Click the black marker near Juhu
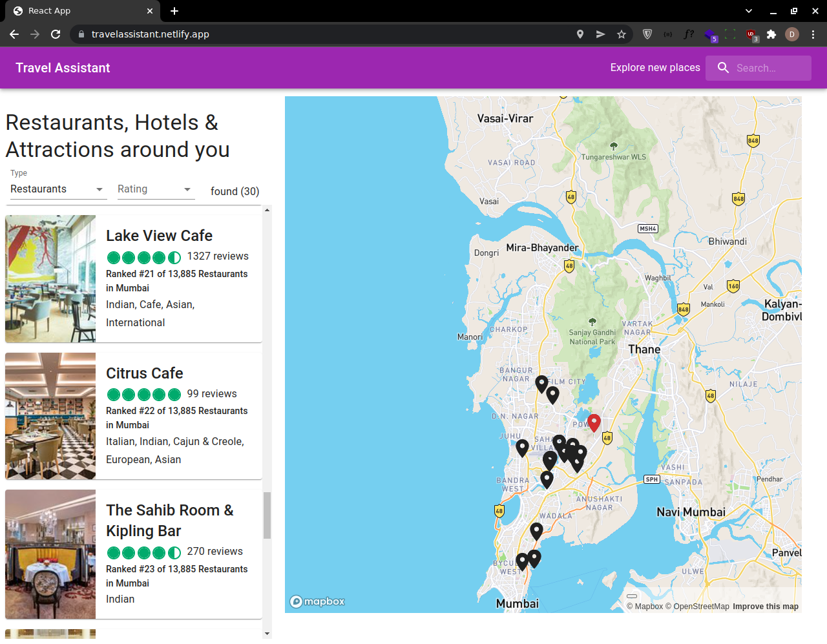Viewport: 827px width, 644px height. [522, 448]
